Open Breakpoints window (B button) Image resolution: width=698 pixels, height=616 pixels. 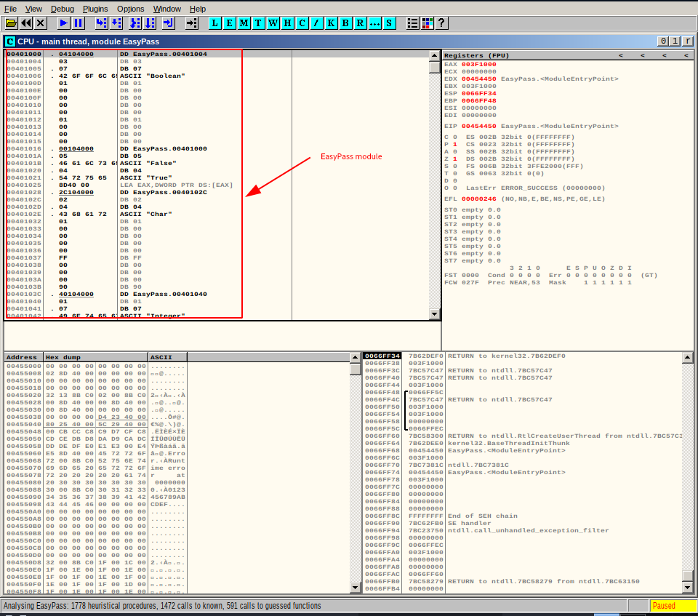click(345, 23)
